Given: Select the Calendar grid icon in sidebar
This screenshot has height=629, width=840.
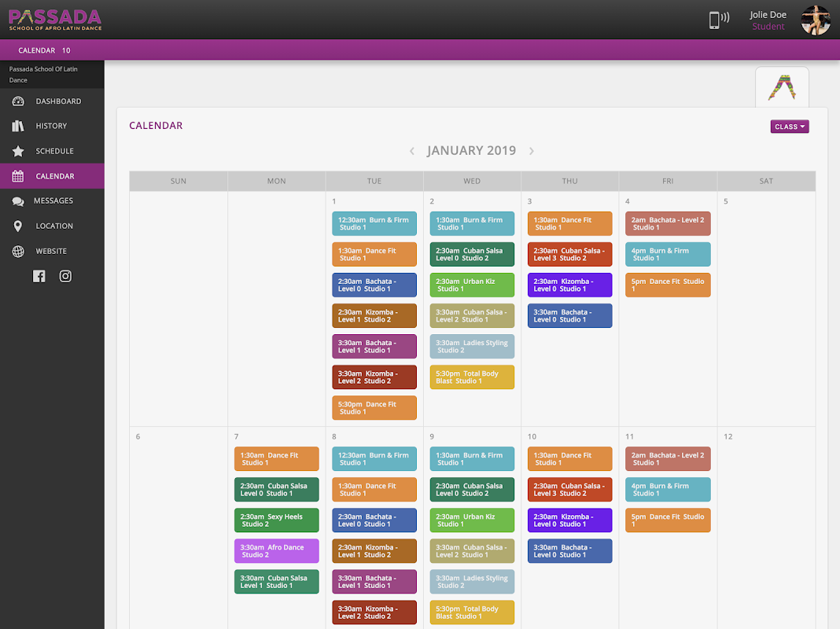Looking at the screenshot, I should coord(18,176).
